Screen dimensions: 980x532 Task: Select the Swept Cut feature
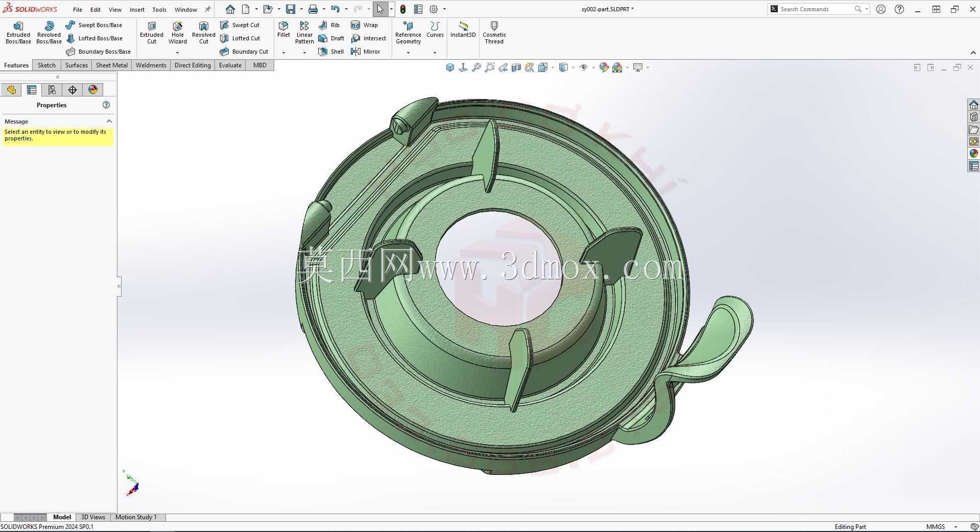click(240, 25)
